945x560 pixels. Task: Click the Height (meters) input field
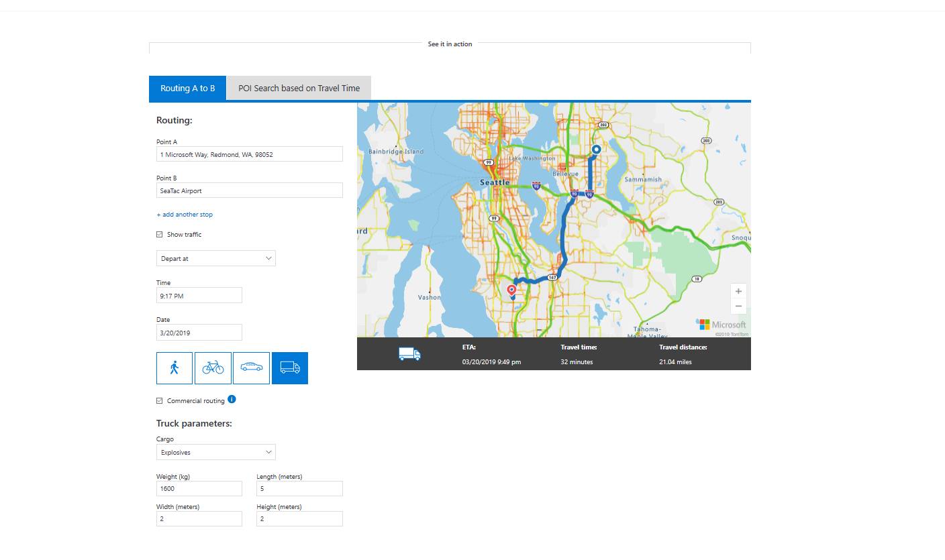[x=299, y=518]
